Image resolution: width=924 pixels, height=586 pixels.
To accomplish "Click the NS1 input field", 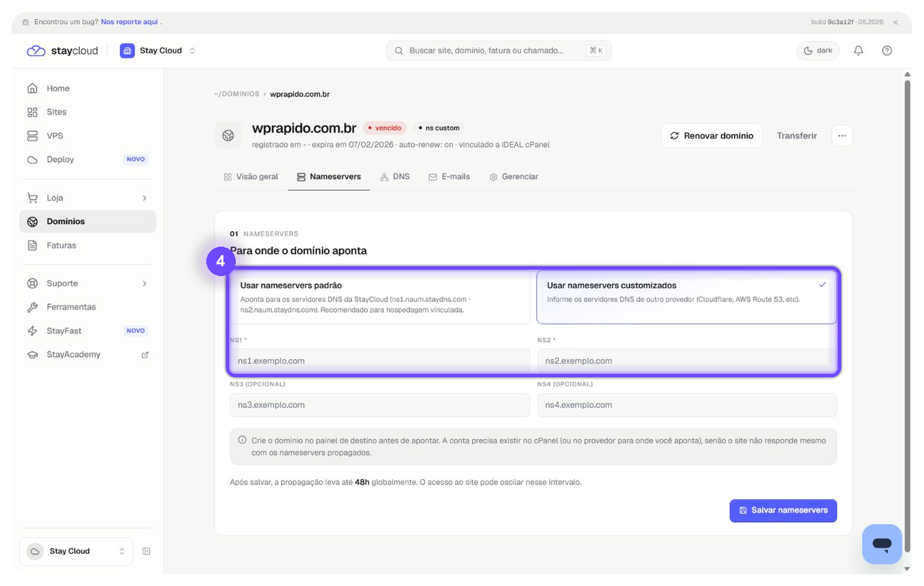I will 379,360.
